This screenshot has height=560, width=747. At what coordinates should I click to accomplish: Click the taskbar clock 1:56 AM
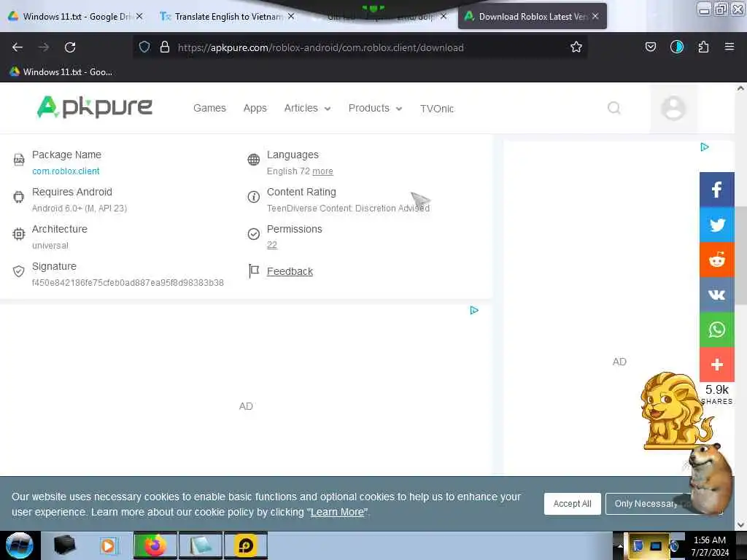point(709,540)
